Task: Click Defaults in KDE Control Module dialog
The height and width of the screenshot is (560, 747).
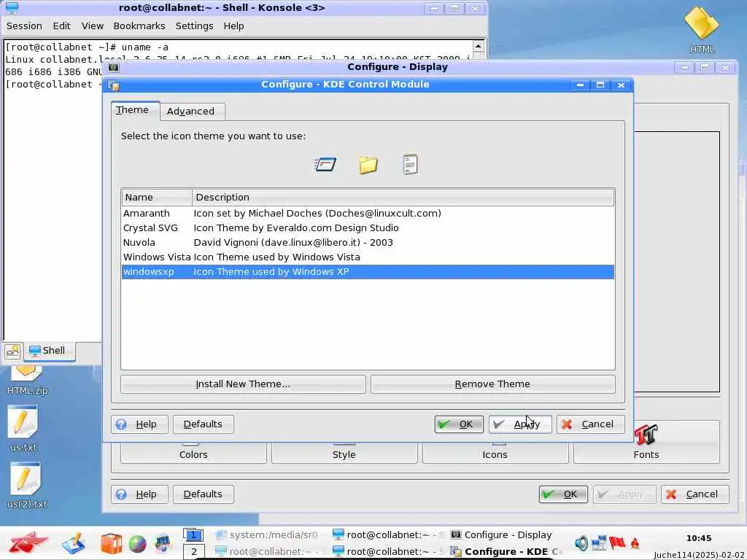Action: click(203, 424)
